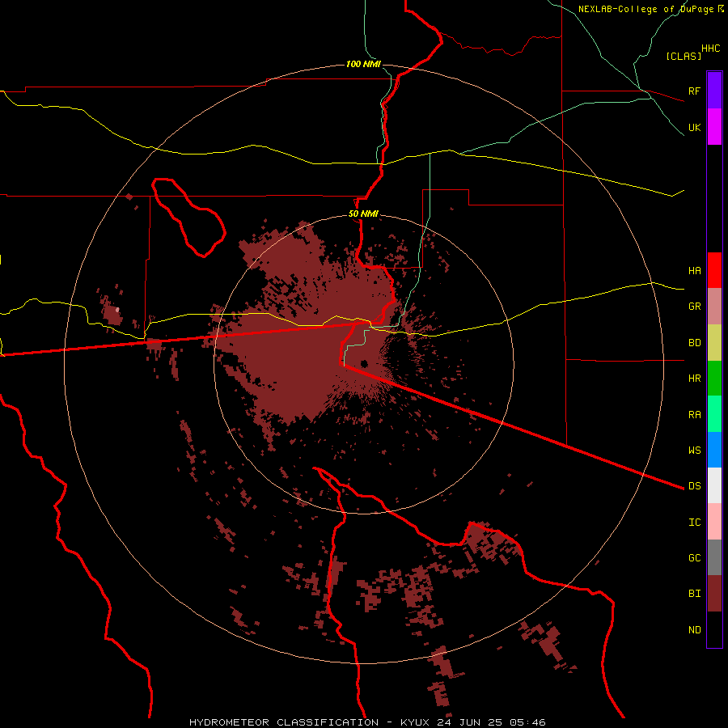Click the GC legend label
This screenshot has width=728, height=728.
695,558
